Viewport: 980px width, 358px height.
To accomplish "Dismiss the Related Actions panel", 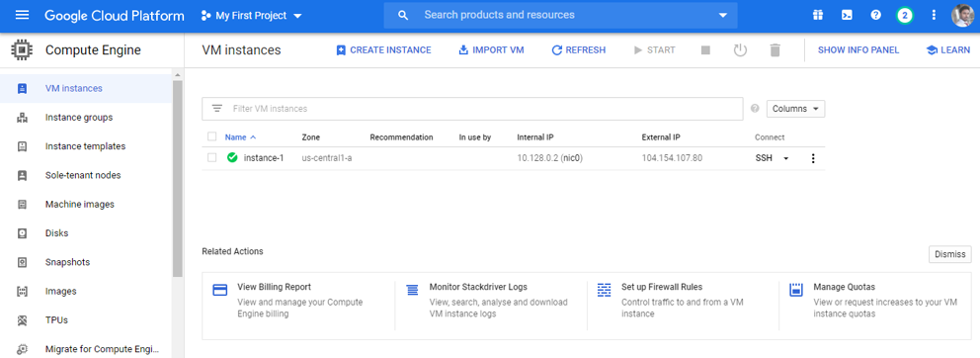I will click(950, 254).
